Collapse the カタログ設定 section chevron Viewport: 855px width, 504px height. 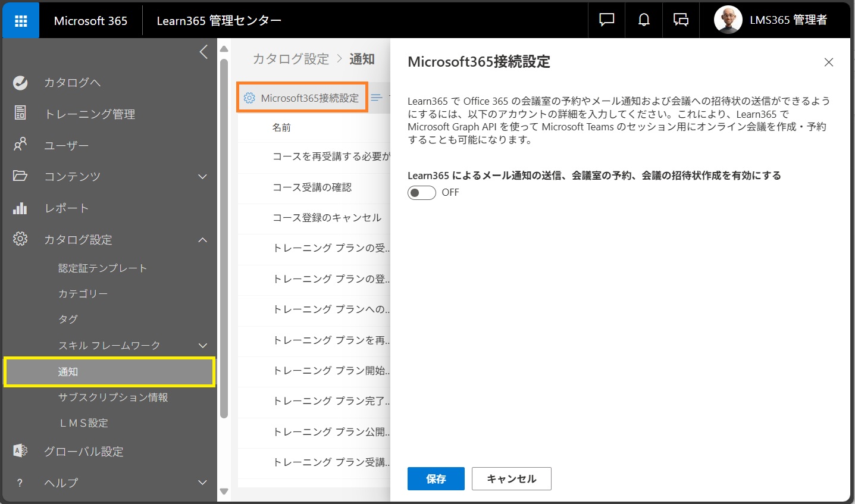[x=202, y=240]
